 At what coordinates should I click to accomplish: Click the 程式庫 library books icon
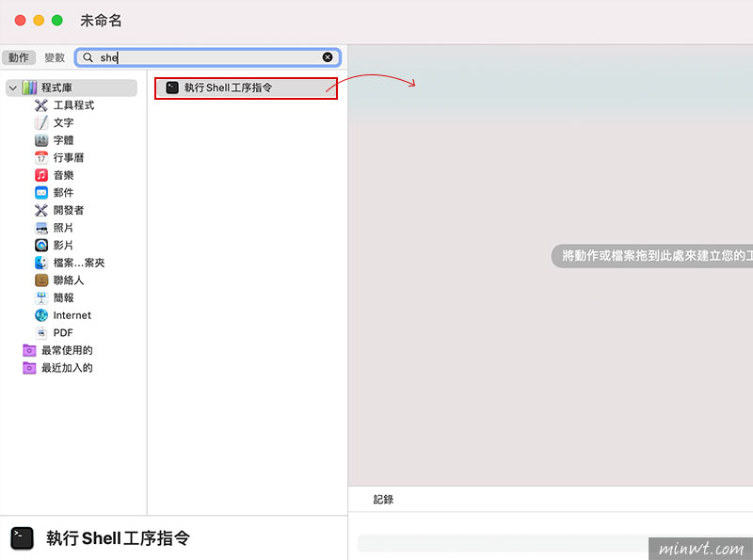(x=29, y=88)
